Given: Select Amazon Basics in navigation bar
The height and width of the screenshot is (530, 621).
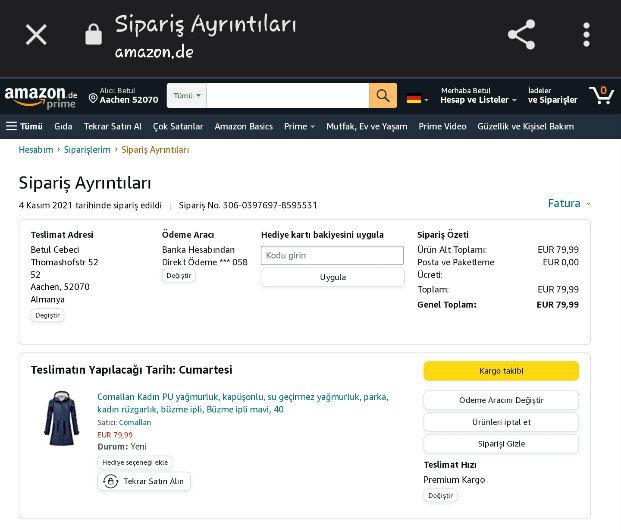Looking at the screenshot, I should pyautogui.click(x=243, y=126).
